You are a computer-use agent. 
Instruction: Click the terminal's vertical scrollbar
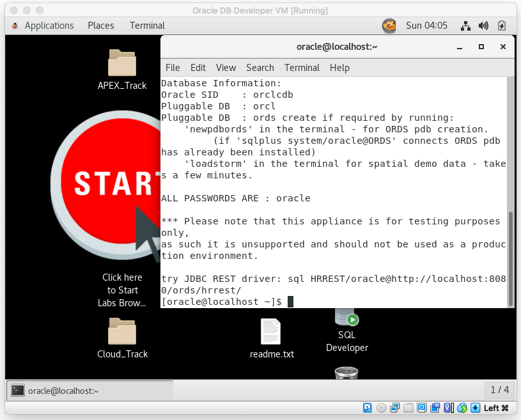click(x=509, y=256)
